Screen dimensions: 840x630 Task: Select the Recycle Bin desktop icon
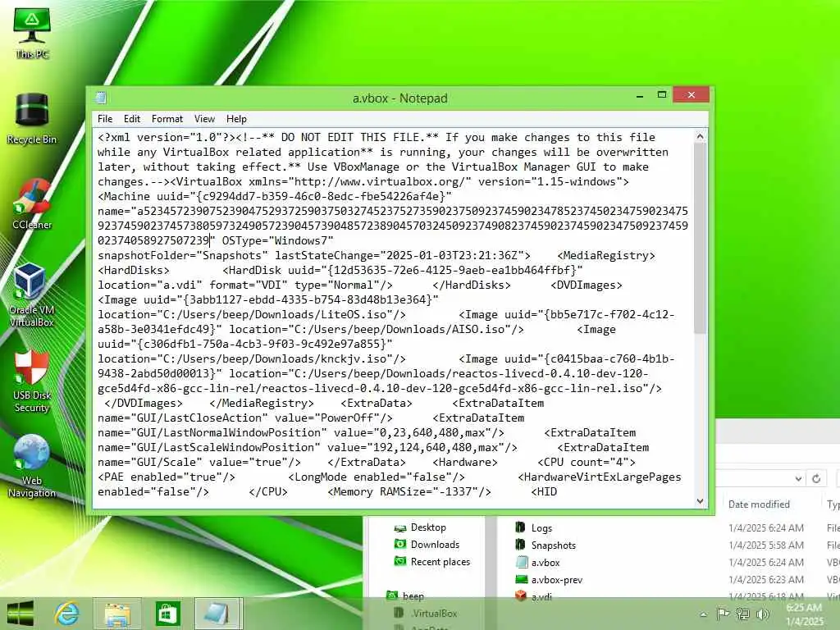pyautogui.click(x=32, y=118)
